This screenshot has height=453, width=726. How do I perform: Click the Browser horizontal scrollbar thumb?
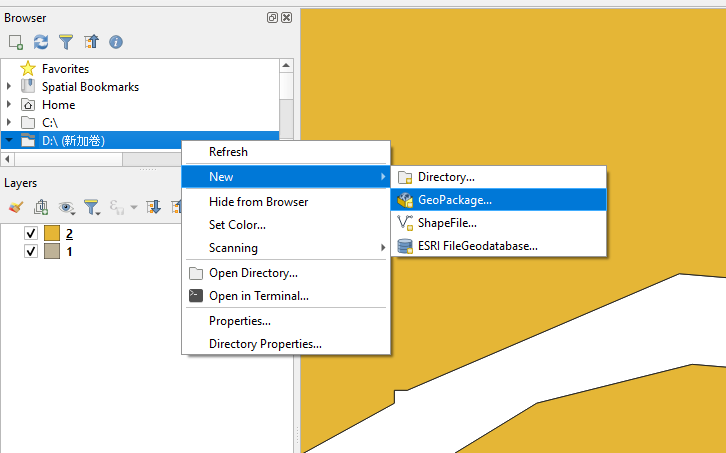pos(69,159)
